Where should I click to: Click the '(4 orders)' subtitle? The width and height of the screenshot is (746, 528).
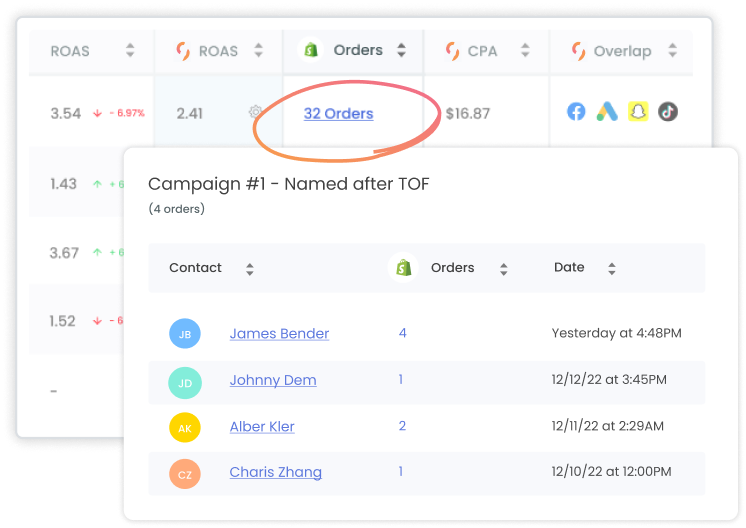[x=177, y=209]
